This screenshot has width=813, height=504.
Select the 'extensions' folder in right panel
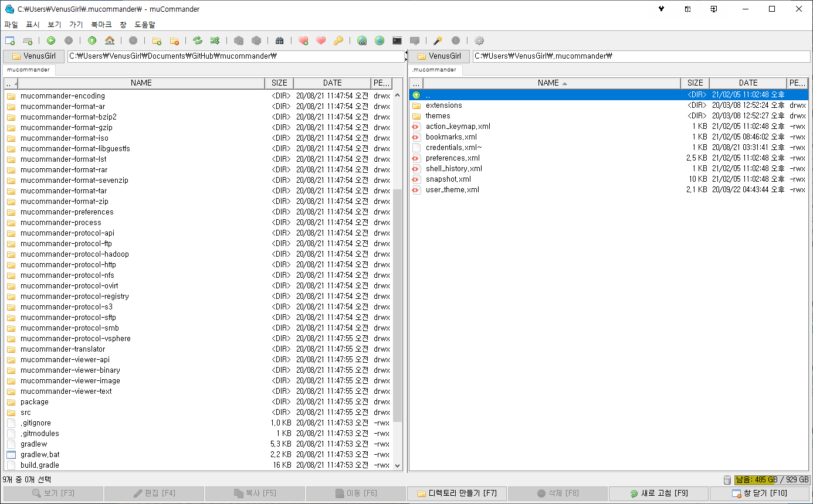click(609, 105)
